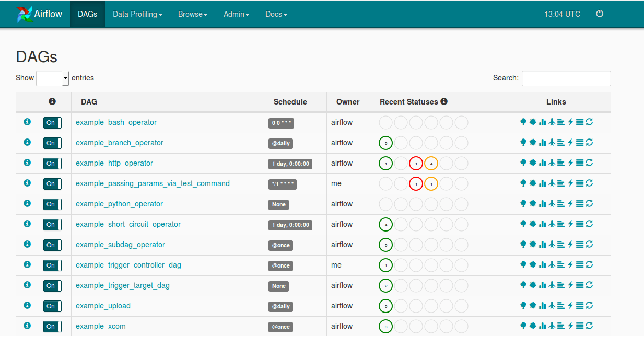The image size is (644, 347).
Task: Click the info icon beside example_passing_params_via_test_command
Action: (27, 183)
